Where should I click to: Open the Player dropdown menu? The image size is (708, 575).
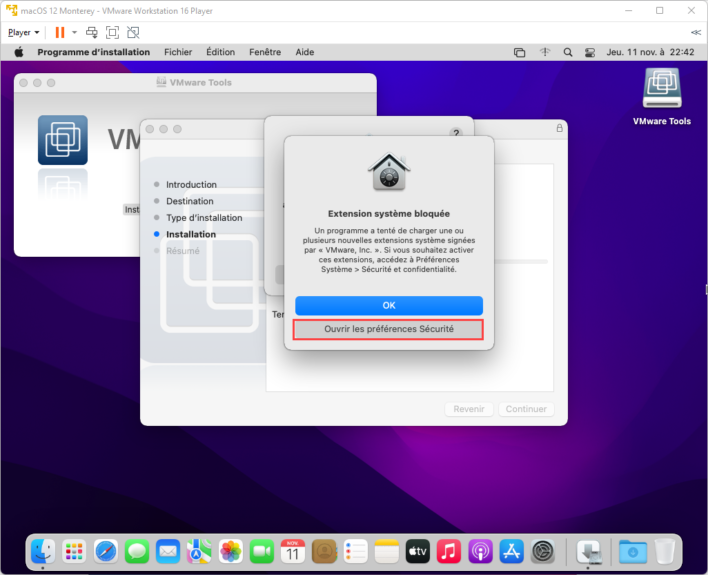tap(23, 33)
